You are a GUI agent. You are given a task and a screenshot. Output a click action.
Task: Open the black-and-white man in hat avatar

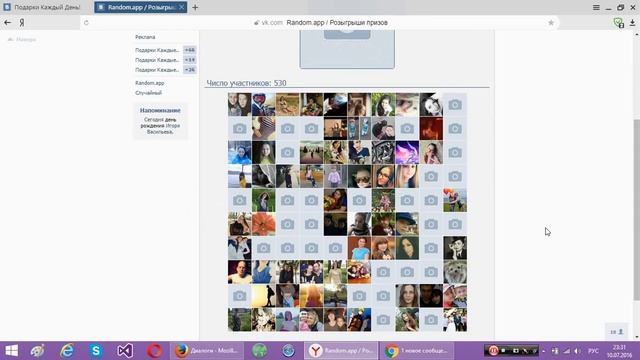(x=455, y=248)
